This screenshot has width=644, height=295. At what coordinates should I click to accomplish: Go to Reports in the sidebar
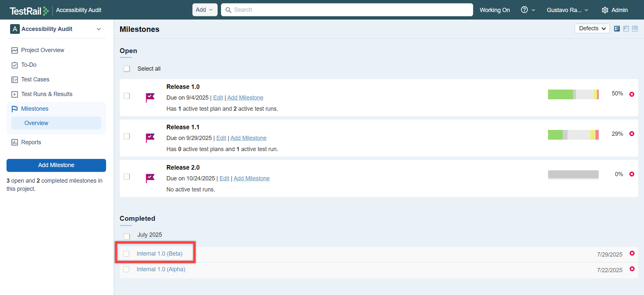click(x=31, y=142)
